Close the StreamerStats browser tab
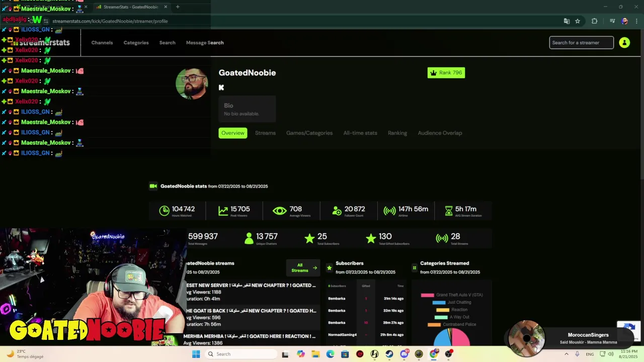This screenshot has height=362, width=644. (166, 7)
